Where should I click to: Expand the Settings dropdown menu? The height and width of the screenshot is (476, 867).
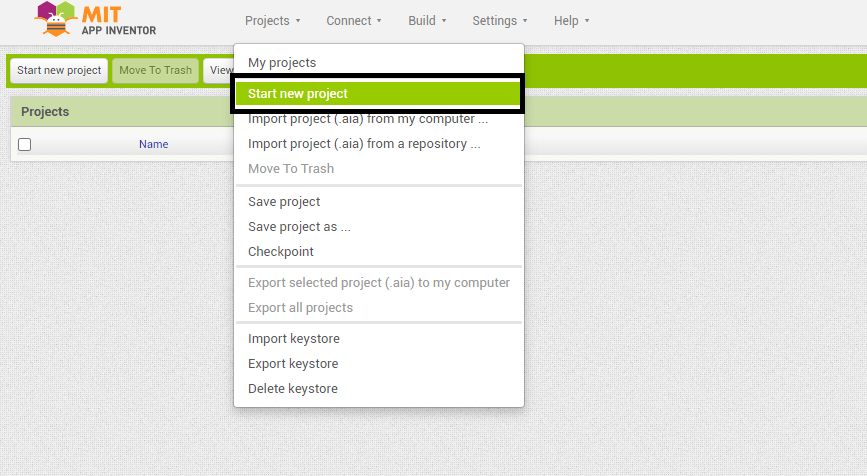(499, 20)
